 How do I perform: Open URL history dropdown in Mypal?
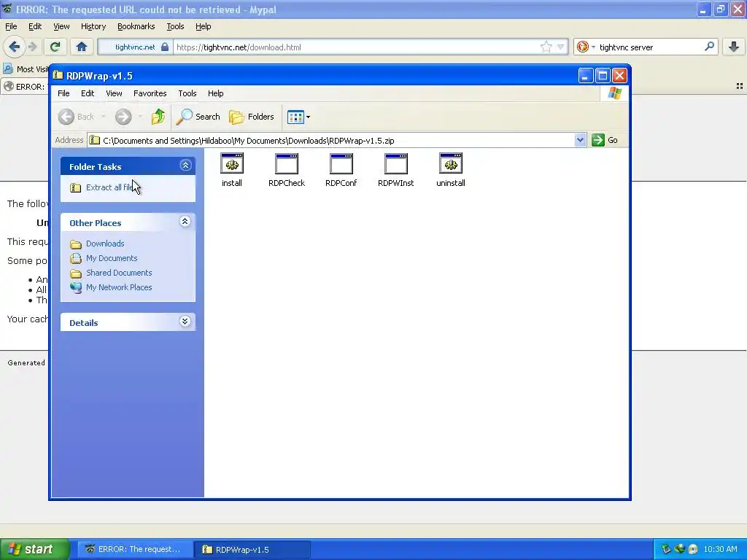click(561, 47)
